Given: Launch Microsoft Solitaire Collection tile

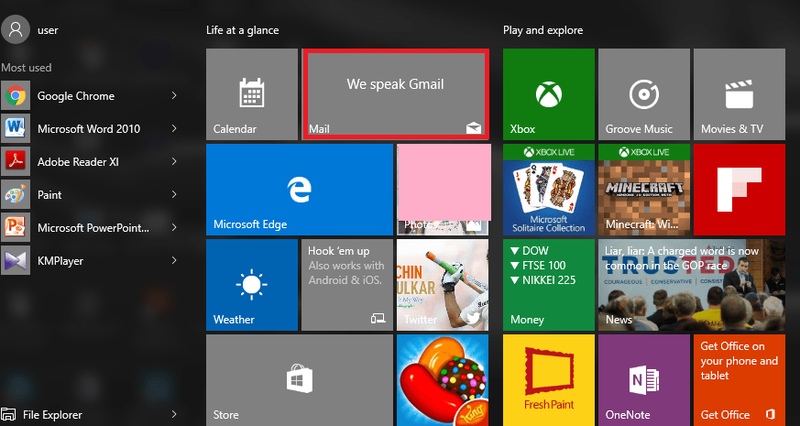Looking at the screenshot, I should click(x=548, y=189).
